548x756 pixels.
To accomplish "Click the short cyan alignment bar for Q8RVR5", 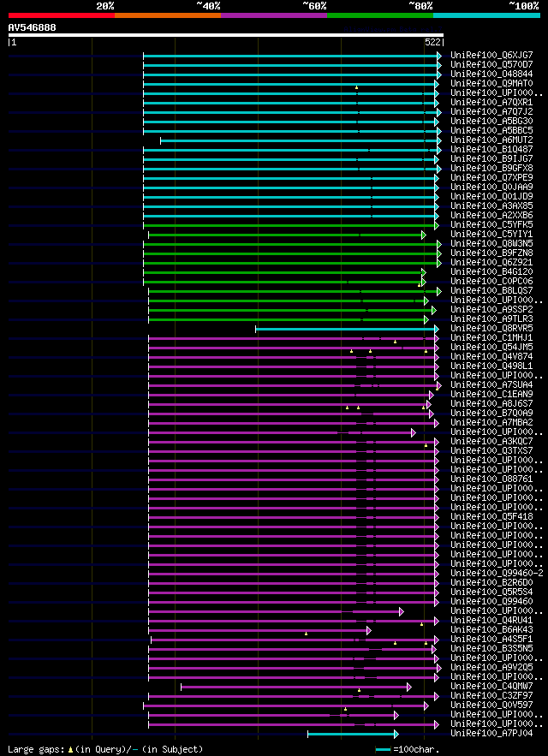I will tap(348, 329).
